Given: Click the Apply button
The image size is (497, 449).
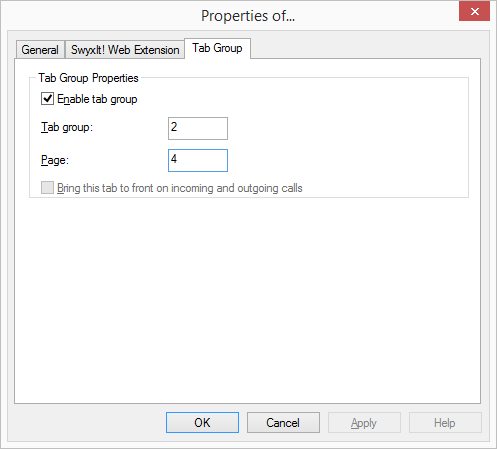Looking at the screenshot, I should tap(364, 423).
